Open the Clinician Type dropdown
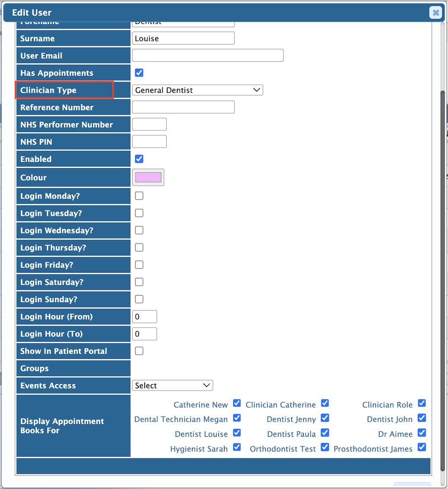The width and height of the screenshot is (448, 489). [198, 90]
